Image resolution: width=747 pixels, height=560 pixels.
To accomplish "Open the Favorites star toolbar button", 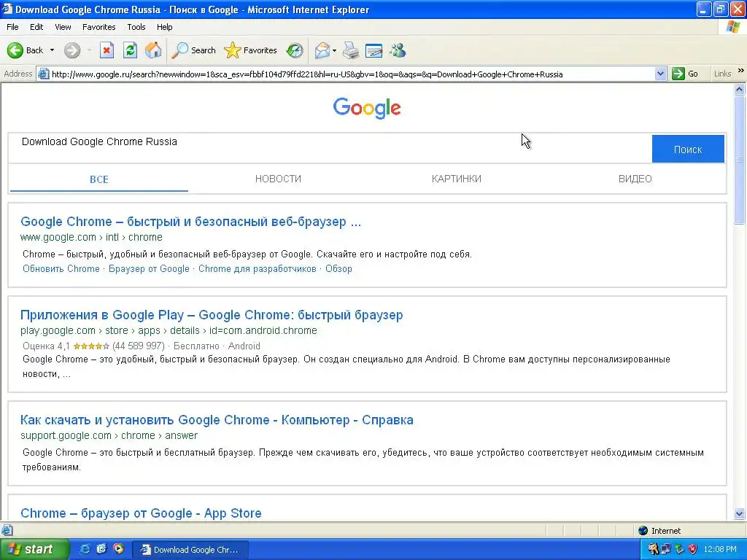I will click(251, 50).
